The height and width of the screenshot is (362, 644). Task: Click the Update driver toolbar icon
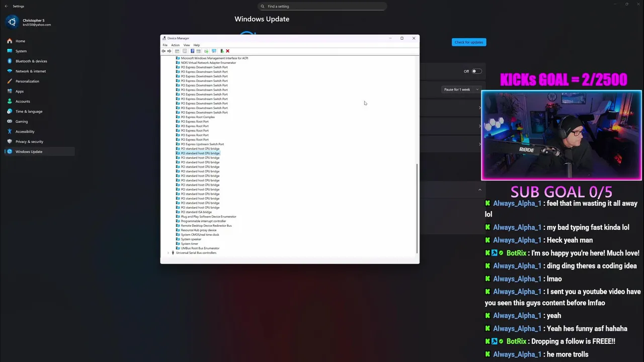206,51
